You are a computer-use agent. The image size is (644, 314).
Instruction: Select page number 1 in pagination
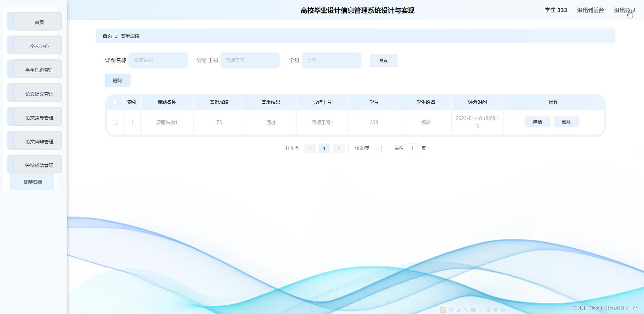pos(324,148)
